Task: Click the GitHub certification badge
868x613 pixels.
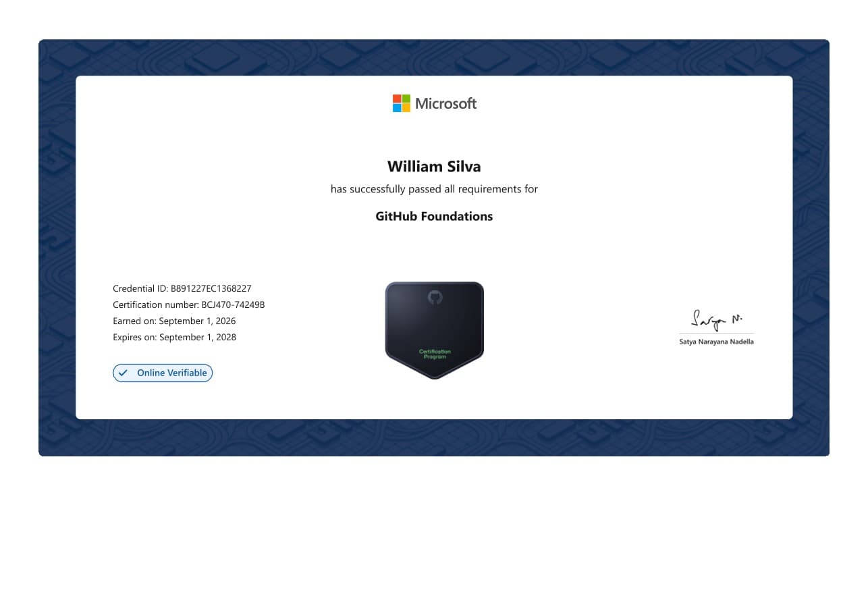Action: pos(435,330)
